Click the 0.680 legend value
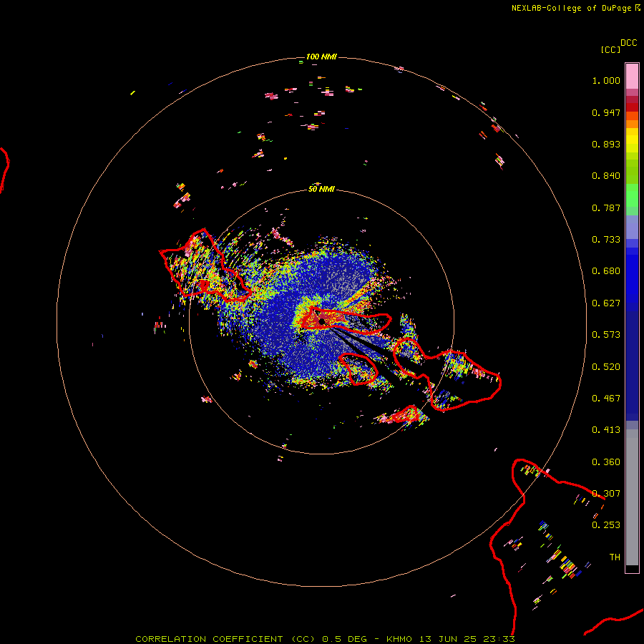 pos(606,271)
